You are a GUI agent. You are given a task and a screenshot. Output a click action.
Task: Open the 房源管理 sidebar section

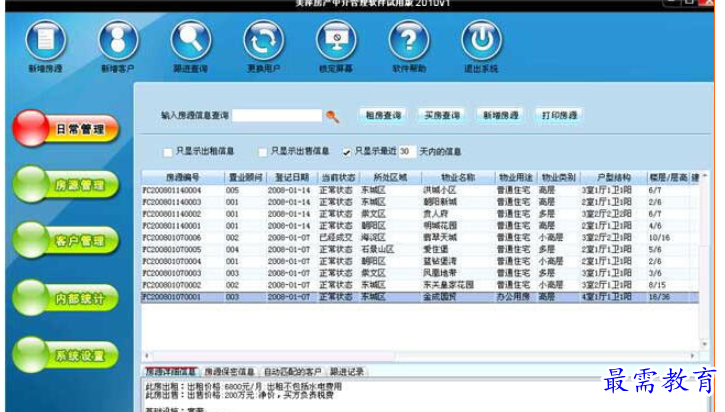coord(66,184)
